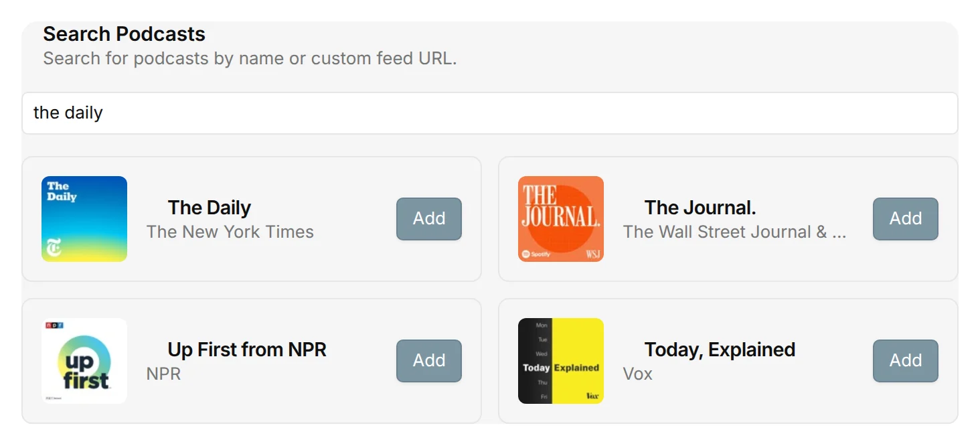Open Up First cover artwork
The width and height of the screenshot is (980, 446).
[x=84, y=361]
